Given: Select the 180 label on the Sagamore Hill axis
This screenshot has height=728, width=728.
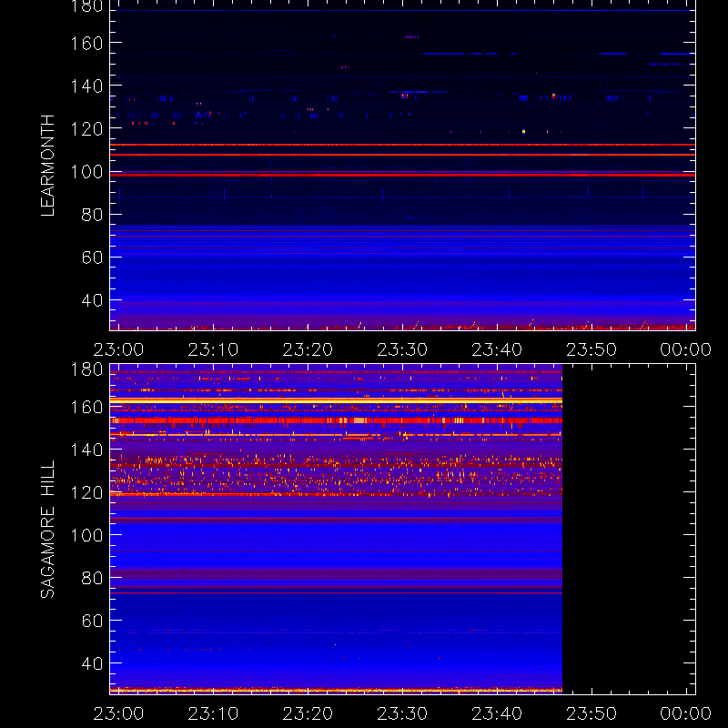Looking at the screenshot, I should tap(86, 369).
